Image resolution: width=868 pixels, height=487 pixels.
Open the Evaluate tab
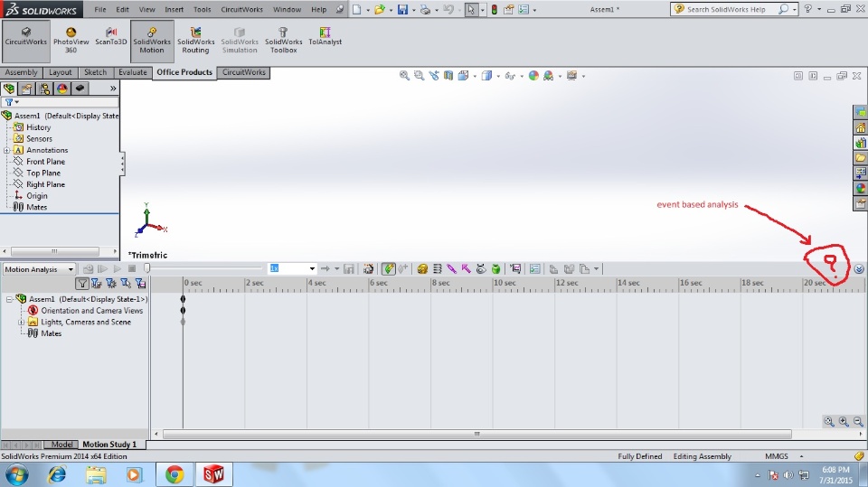click(x=133, y=72)
